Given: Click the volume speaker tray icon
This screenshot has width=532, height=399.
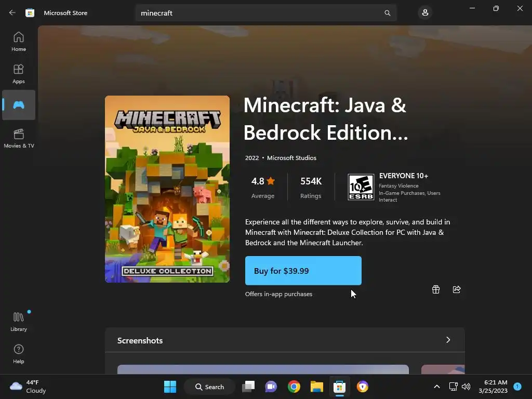Looking at the screenshot, I should [466, 387].
